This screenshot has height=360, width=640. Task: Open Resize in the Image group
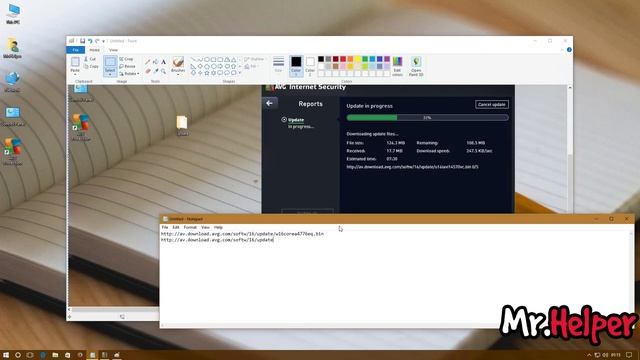pos(127,66)
